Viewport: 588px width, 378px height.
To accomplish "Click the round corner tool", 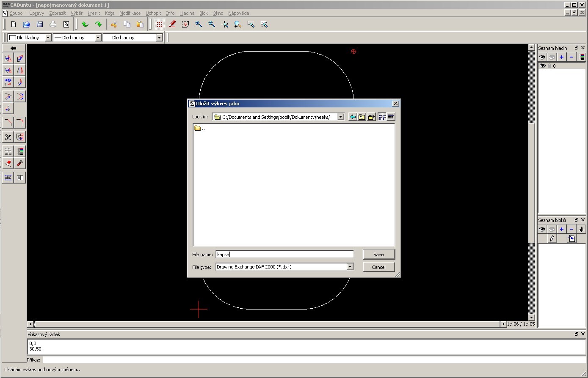I will (20, 123).
